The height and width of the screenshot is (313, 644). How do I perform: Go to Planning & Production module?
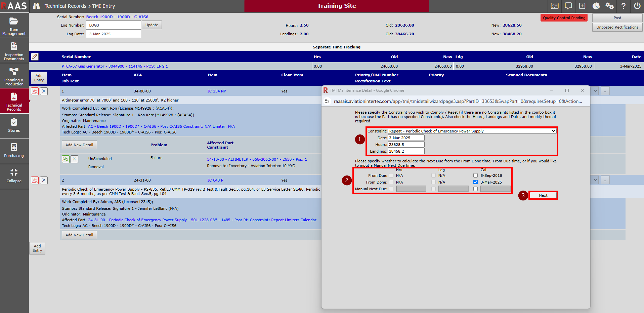pos(14,76)
